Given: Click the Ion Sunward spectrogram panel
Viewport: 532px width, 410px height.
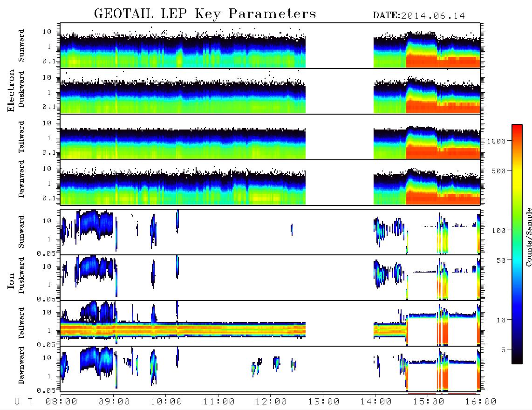Looking at the screenshot, I should [270, 232].
